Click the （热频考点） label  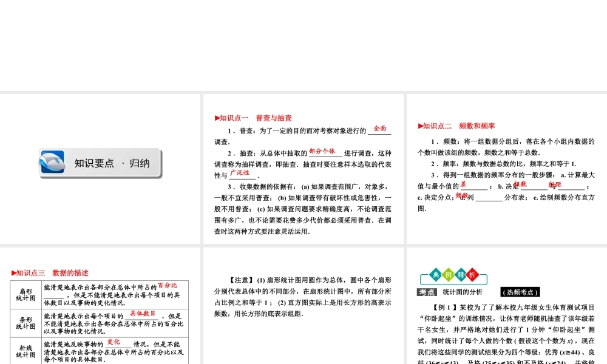(x=520, y=292)
